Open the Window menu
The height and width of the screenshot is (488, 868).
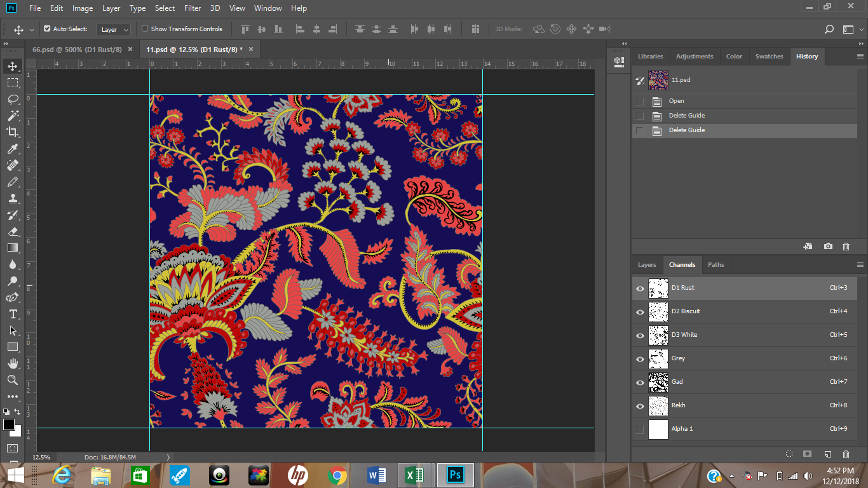click(268, 8)
